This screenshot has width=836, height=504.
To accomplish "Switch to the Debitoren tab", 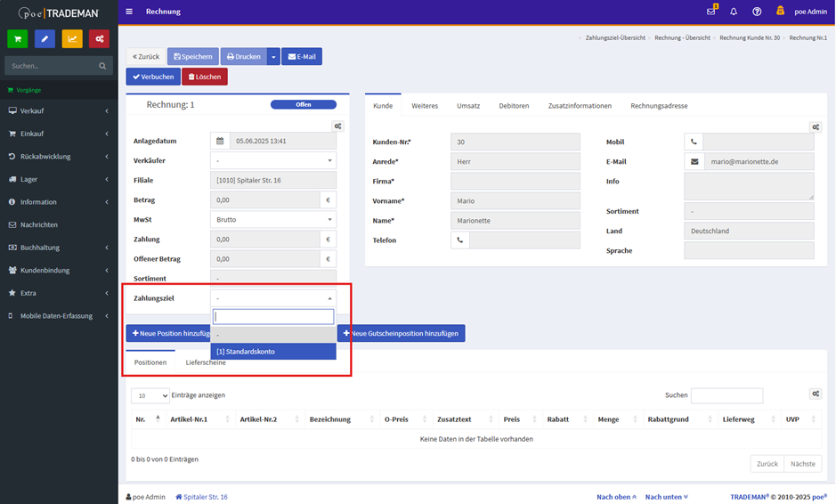I will [514, 106].
